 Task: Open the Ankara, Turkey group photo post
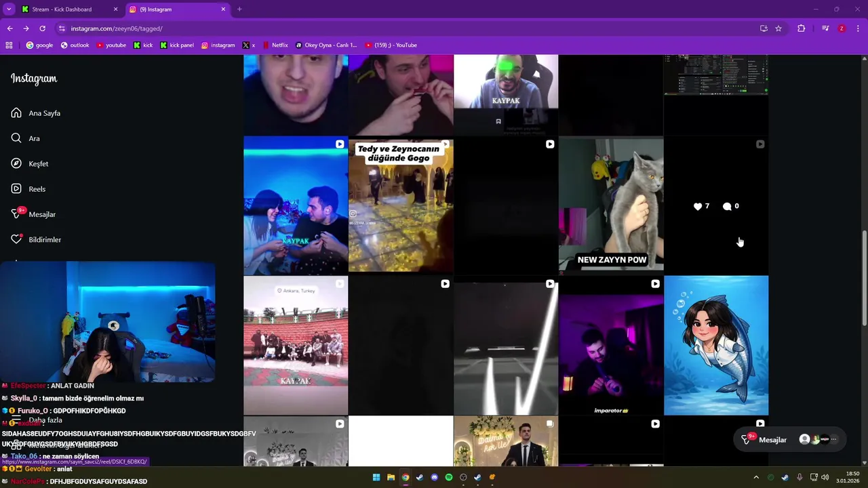pyautogui.click(x=296, y=345)
